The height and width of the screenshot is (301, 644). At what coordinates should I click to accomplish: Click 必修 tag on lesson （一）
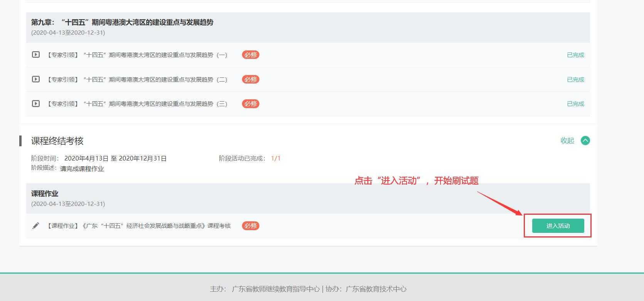point(251,55)
